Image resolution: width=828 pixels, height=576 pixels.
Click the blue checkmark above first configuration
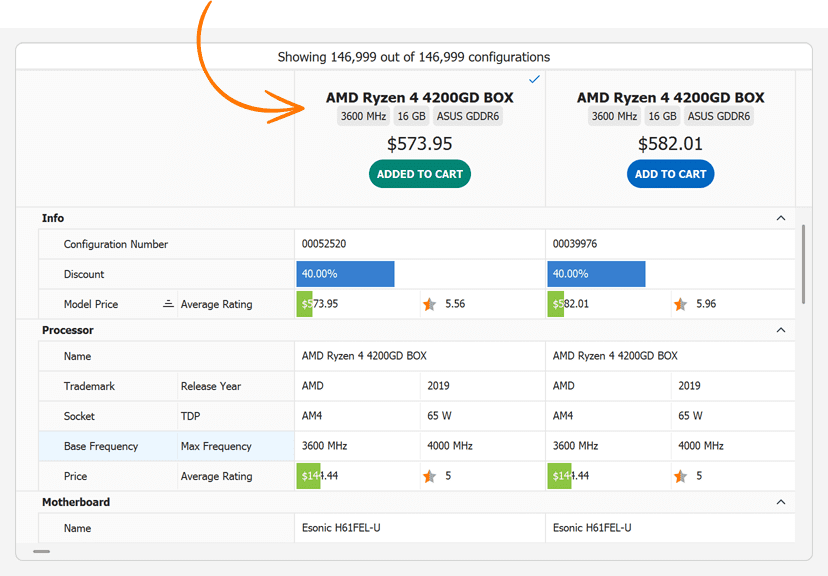pos(534,79)
